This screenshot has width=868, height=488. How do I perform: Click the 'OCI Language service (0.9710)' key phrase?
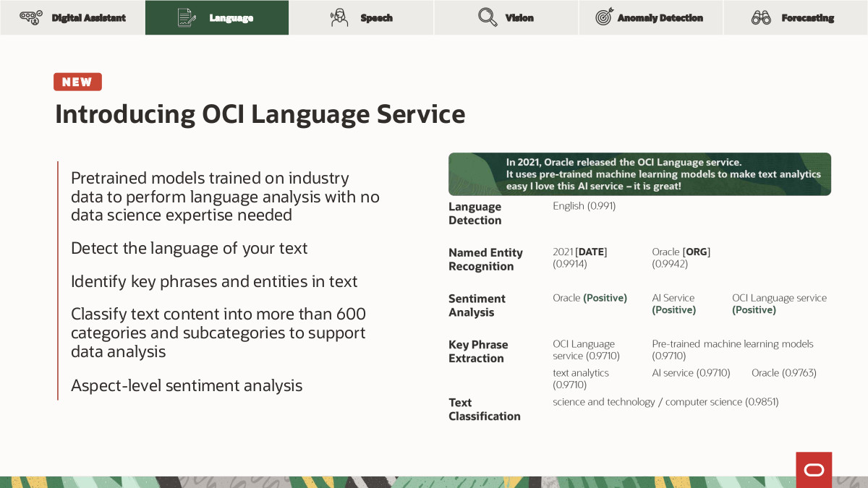click(587, 350)
